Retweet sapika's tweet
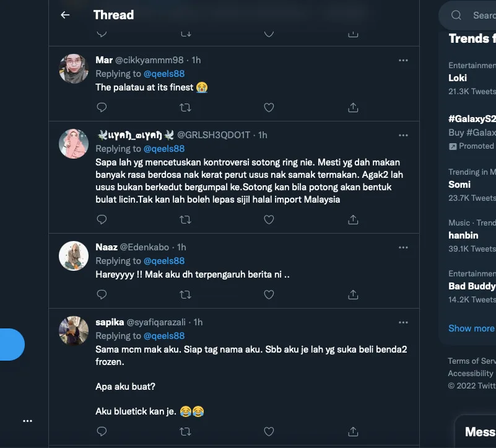Screen dimensions: 496x448 [185, 431]
